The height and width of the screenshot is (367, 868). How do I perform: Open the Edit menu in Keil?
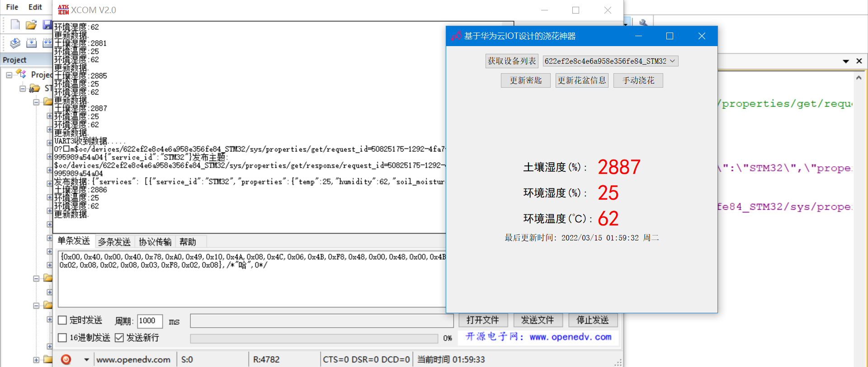click(35, 7)
